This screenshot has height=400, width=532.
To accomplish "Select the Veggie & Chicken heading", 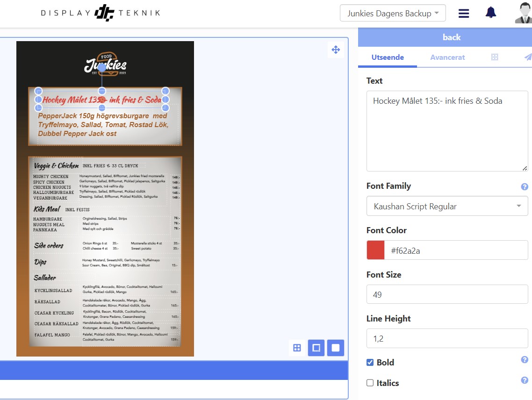I will tap(56, 165).
